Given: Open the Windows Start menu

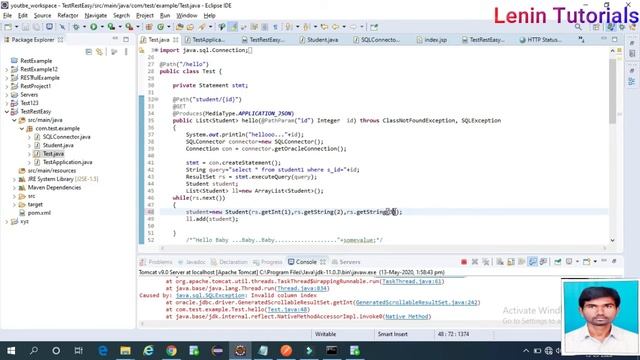Looking at the screenshot, I should click(11, 351).
